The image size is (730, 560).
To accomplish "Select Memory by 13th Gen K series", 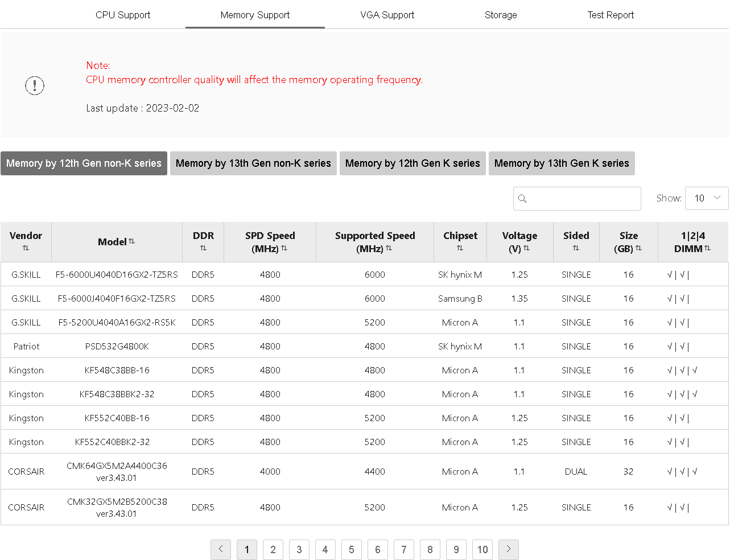I will (562, 163).
